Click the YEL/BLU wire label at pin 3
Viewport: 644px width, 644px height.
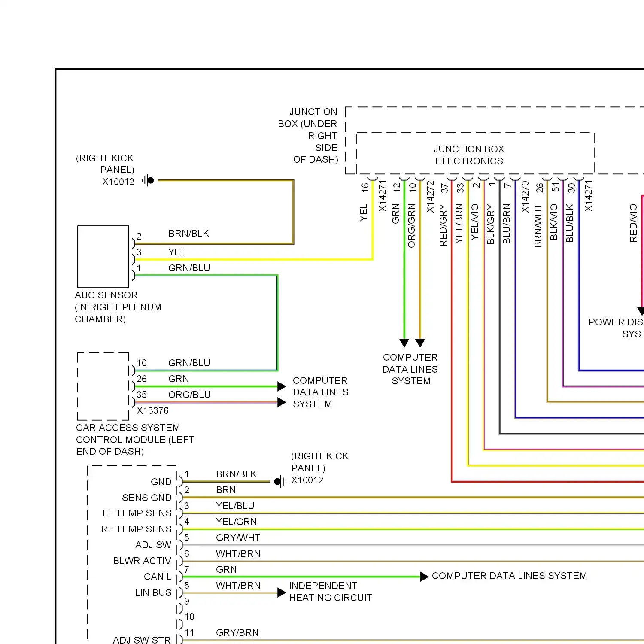coord(235,506)
